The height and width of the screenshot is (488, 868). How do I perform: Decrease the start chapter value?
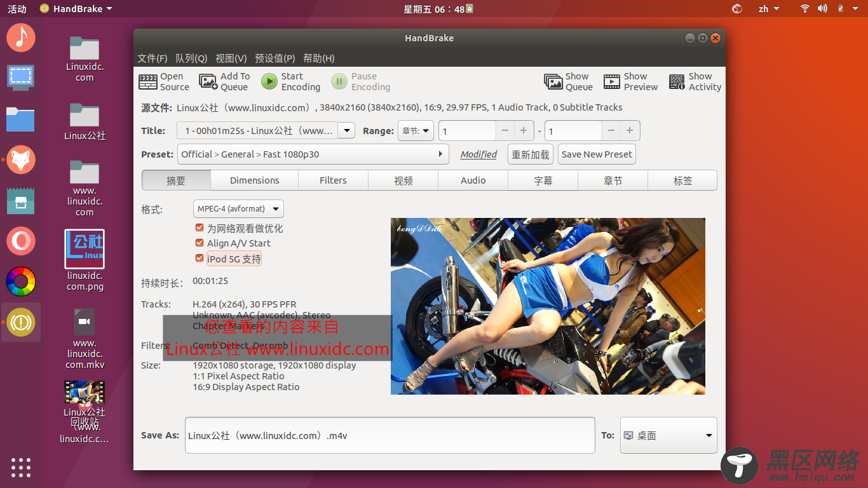[x=505, y=131]
